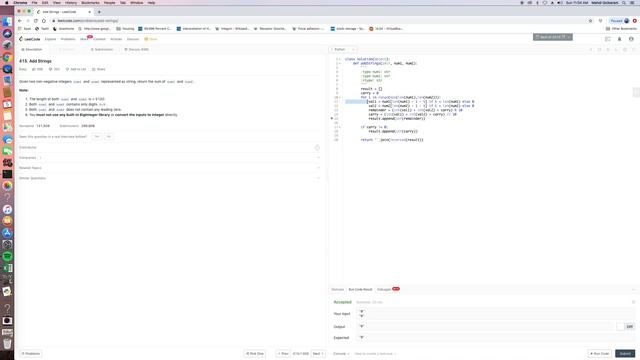Go back with the browser back arrow

coord(20,21)
